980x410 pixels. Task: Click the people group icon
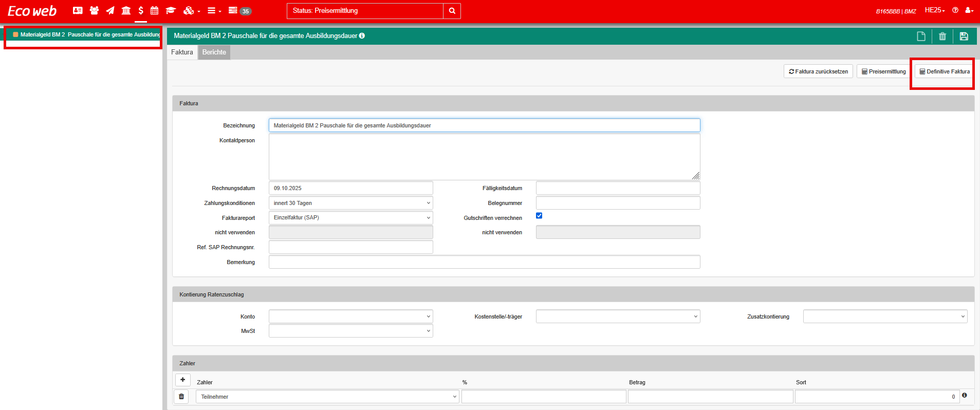click(x=94, y=10)
